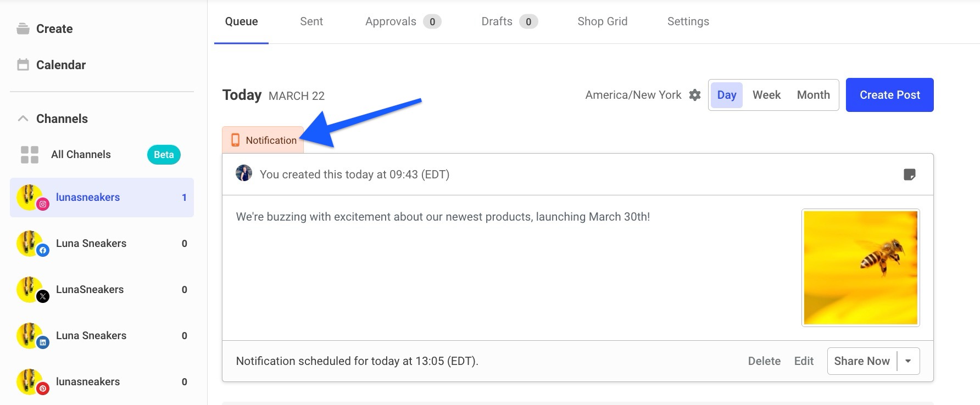Screen dimensions: 980x405
Task: Select LunaSneakers X channel
Action: point(102,290)
